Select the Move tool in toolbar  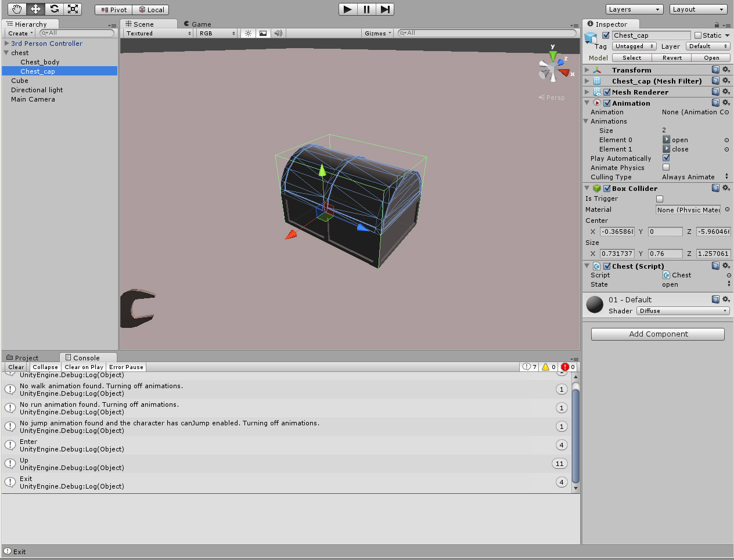point(35,9)
